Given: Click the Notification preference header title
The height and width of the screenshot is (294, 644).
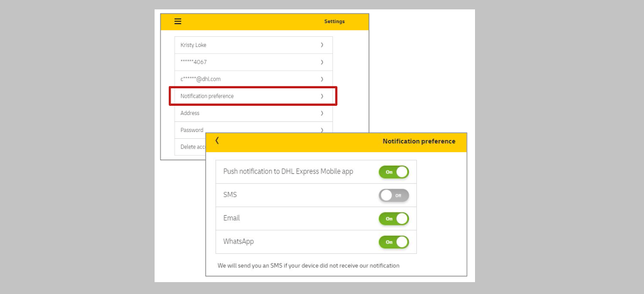Looking at the screenshot, I should tap(419, 141).
